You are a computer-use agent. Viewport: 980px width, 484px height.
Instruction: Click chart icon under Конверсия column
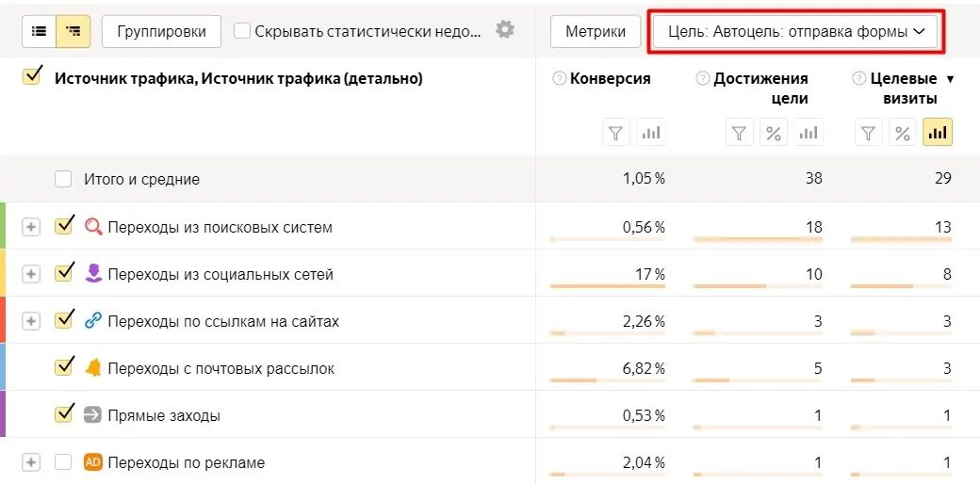[650, 133]
